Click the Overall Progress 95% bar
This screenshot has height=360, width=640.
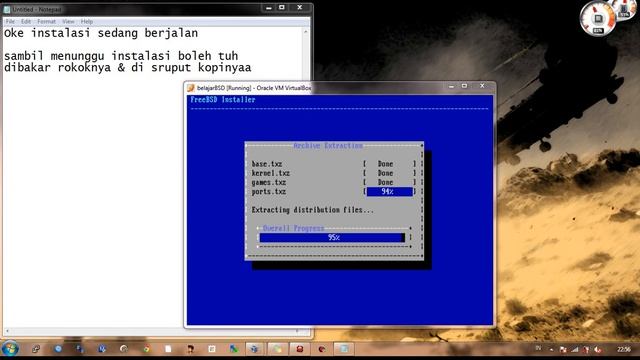pyautogui.click(x=332, y=238)
